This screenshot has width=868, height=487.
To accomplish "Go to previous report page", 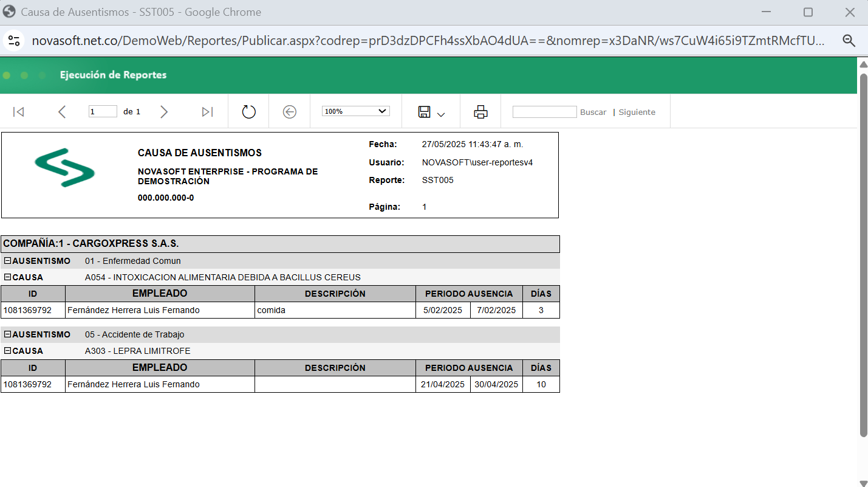I will coord(61,112).
